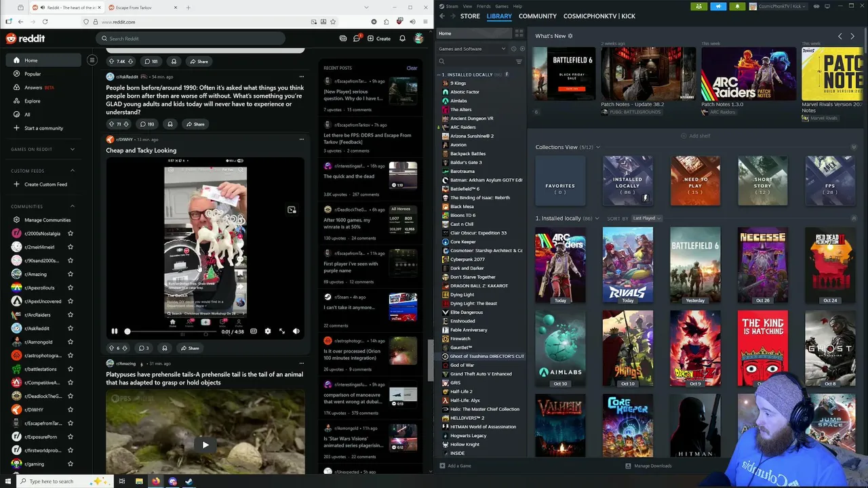Open the Reddit user avatar menu

pyautogui.click(x=419, y=39)
